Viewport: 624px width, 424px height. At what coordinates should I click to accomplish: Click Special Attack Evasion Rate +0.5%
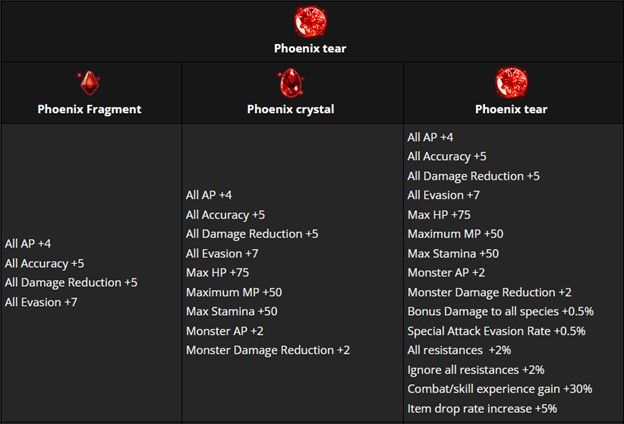click(x=496, y=331)
